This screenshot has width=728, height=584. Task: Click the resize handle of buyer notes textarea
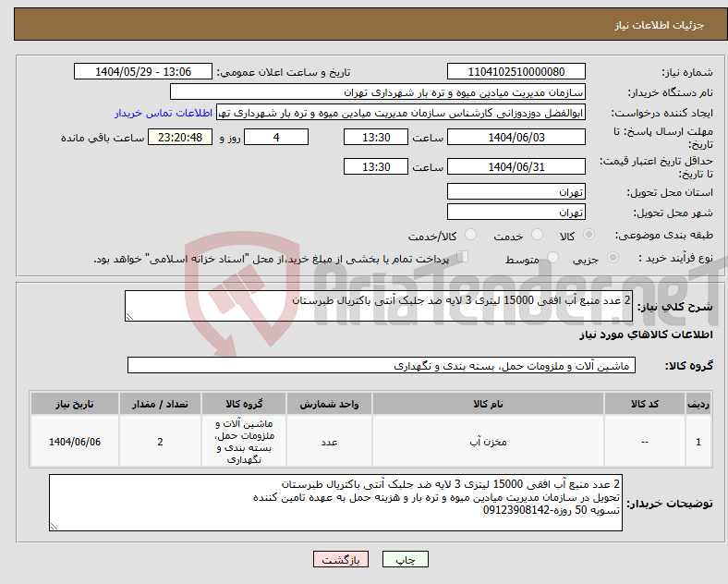pos(54,527)
